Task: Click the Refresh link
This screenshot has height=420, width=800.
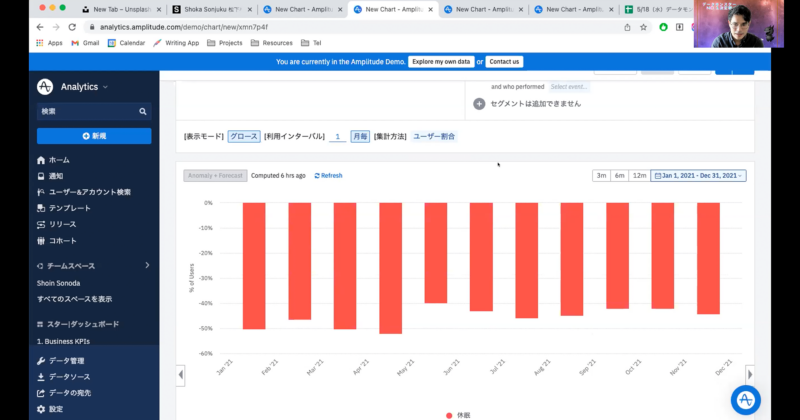Action: pos(328,176)
